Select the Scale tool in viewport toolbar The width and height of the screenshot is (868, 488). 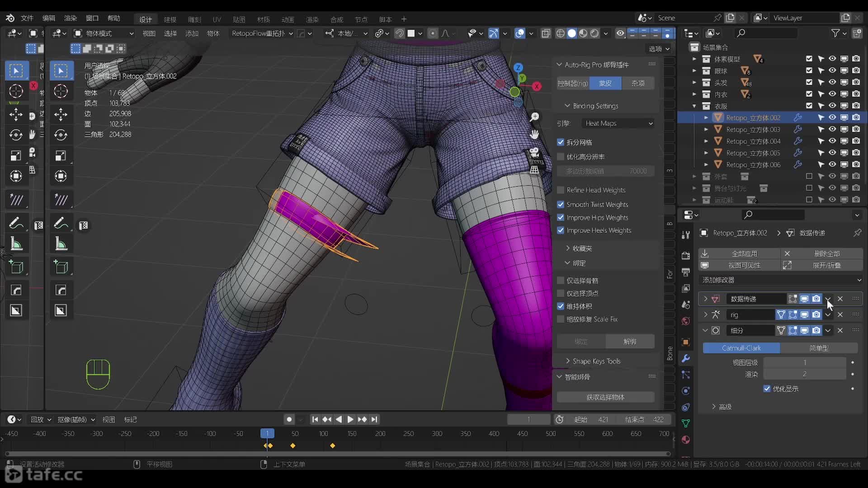pyautogui.click(x=61, y=156)
